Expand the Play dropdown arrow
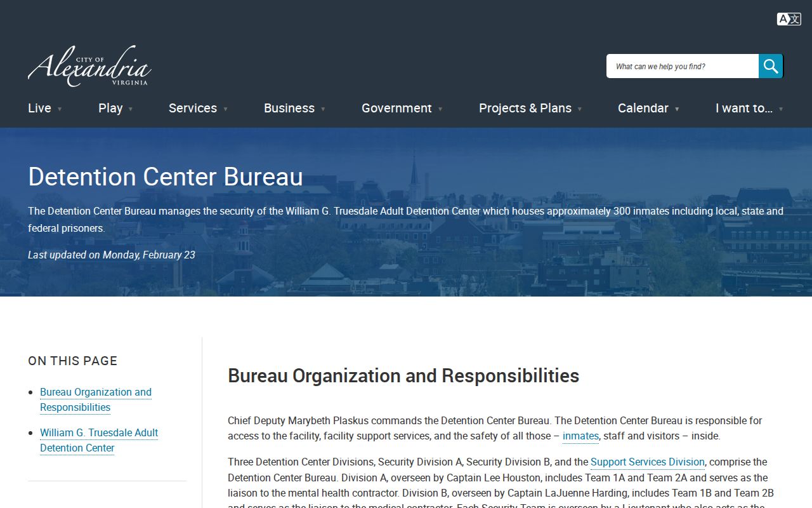 131,109
